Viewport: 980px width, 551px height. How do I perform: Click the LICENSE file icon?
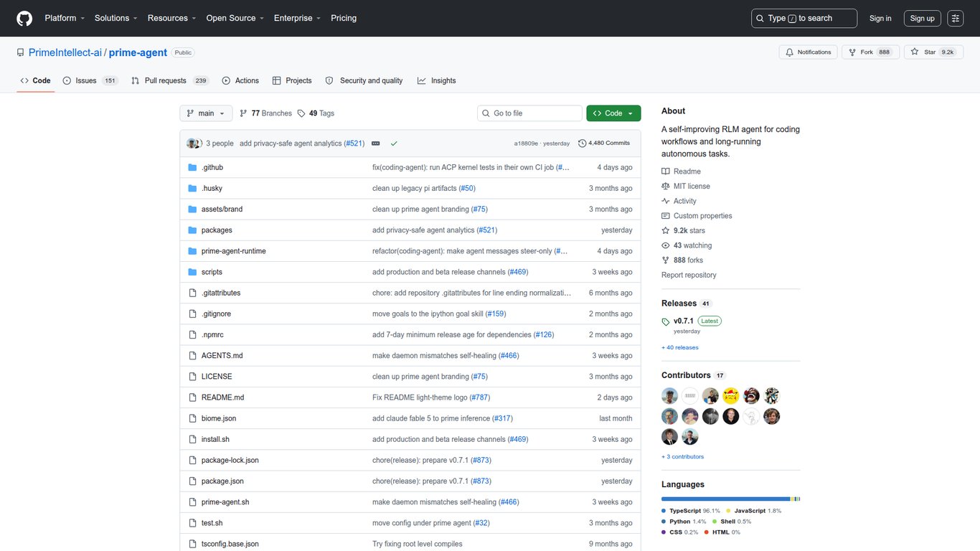tap(192, 377)
